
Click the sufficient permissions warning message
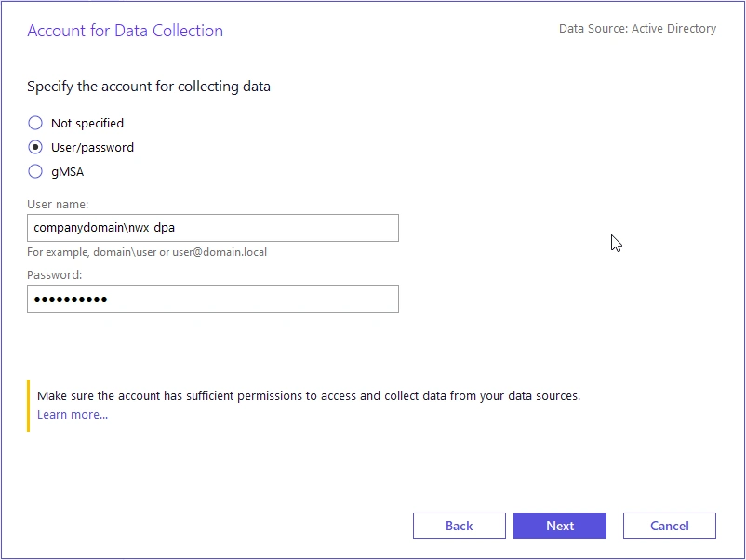click(309, 396)
